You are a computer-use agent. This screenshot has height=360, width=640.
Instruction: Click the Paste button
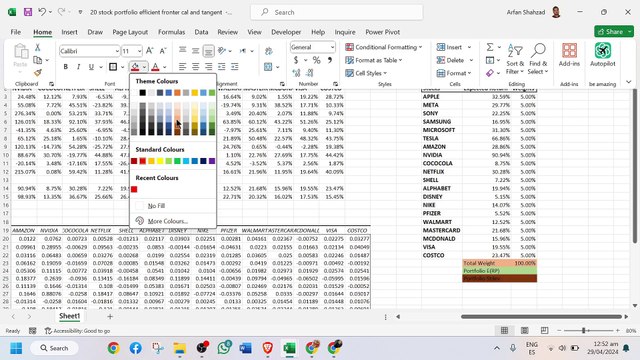(20, 57)
